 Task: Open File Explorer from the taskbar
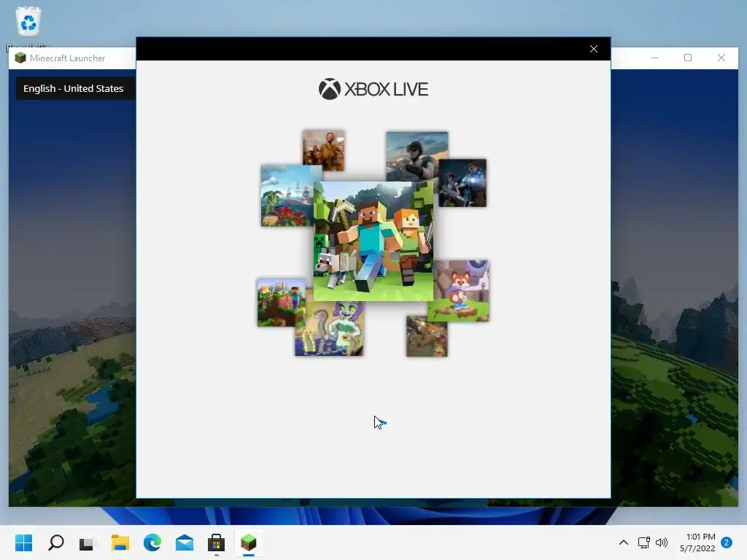tap(120, 542)
